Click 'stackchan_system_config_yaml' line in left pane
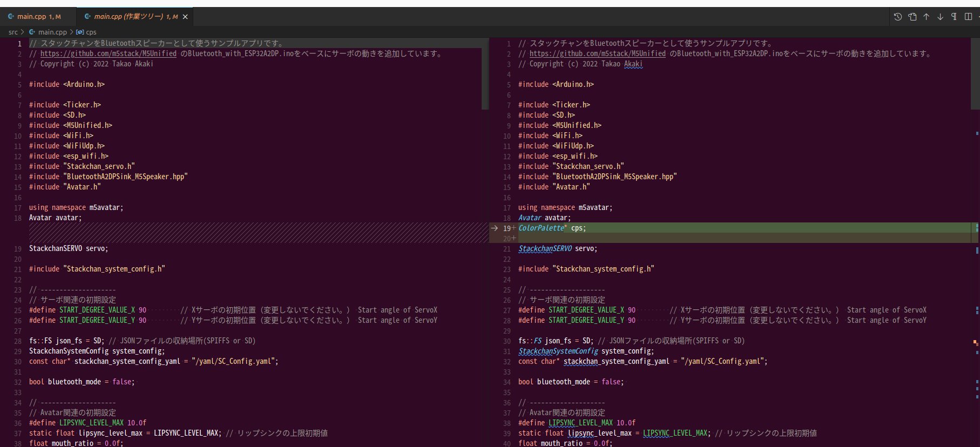This screenshot has width=980, height=447. coord(154,361)
